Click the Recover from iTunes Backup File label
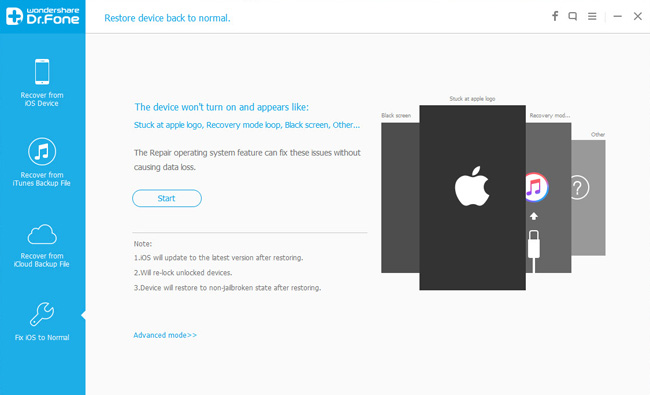This screenshot has height=395, width=650. (42, 179)
